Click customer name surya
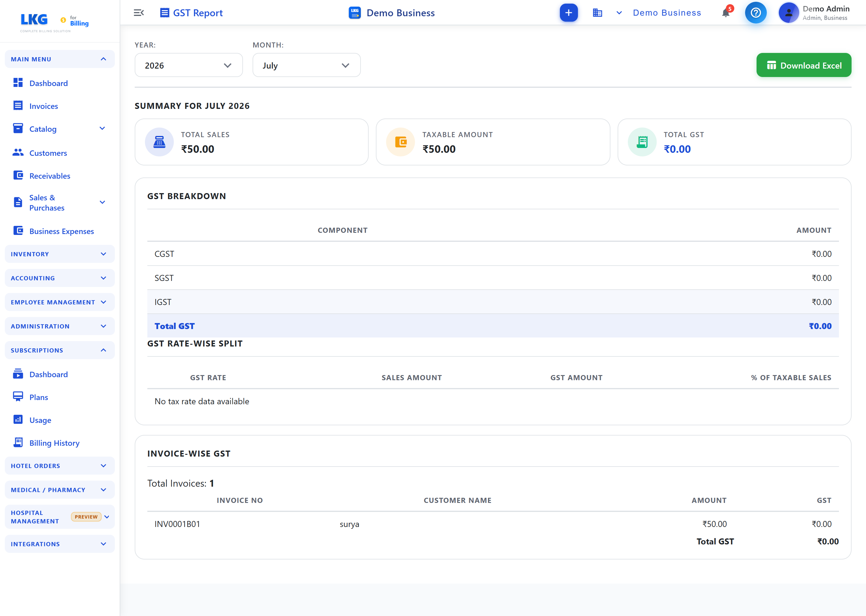The width and height of the screenshot is (866, 616). coord(349,524)
